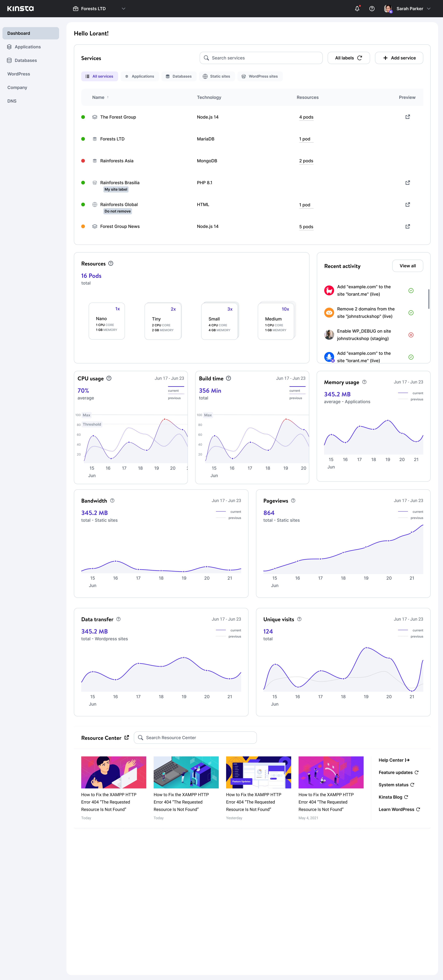Click the 5 pods resource value

click(x=306, y=227)
